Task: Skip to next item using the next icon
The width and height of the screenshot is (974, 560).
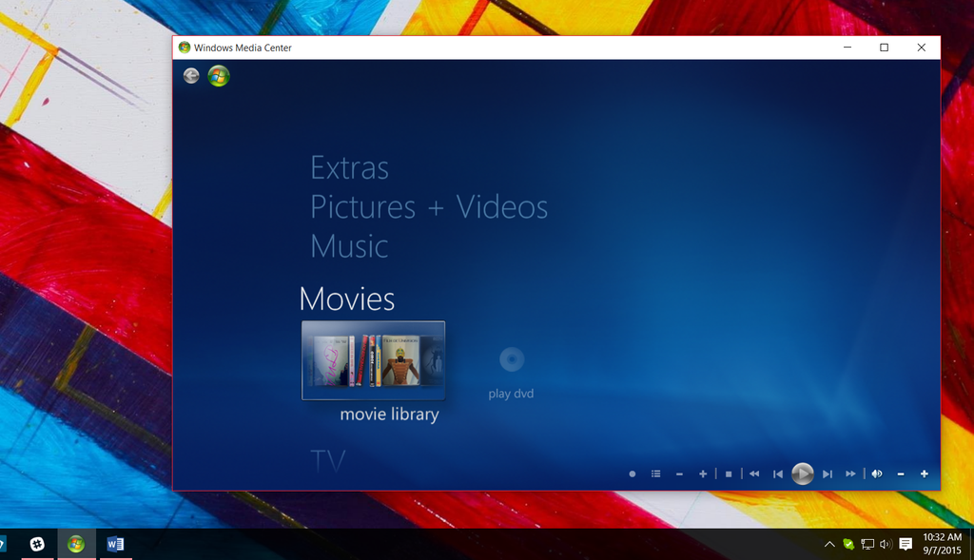Action: point(827,473)
